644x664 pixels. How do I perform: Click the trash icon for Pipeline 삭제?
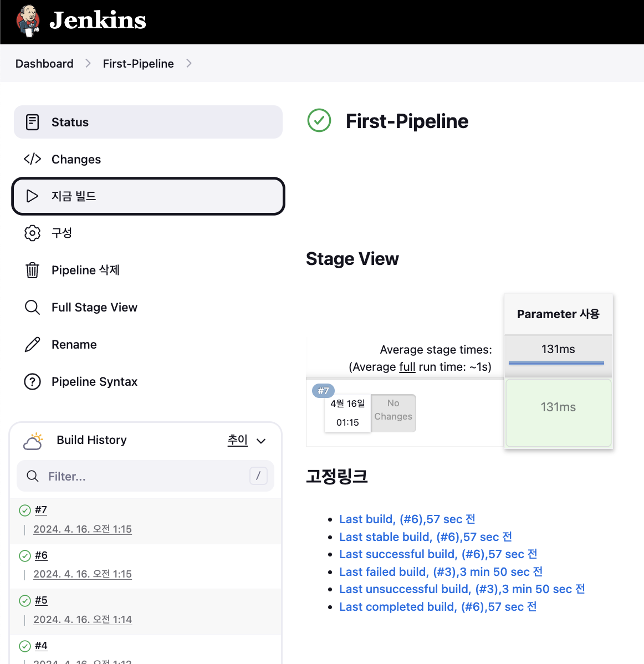coord(33,270)
